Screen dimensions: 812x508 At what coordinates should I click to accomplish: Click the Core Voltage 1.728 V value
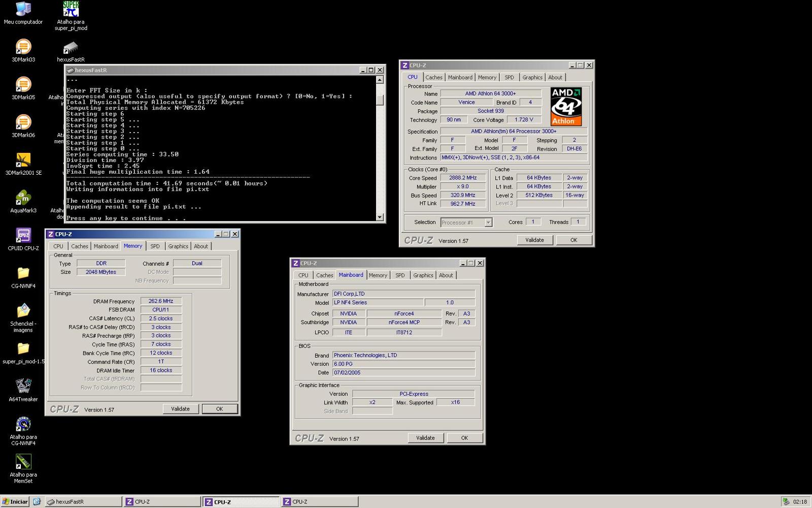click(524, 119)
